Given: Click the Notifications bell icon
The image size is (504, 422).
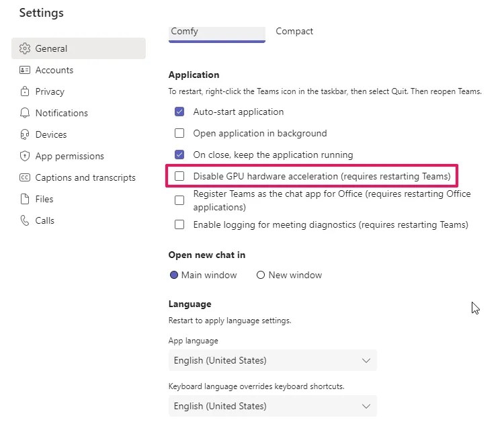Looking at the screenshot, I should tap(25, 113).
